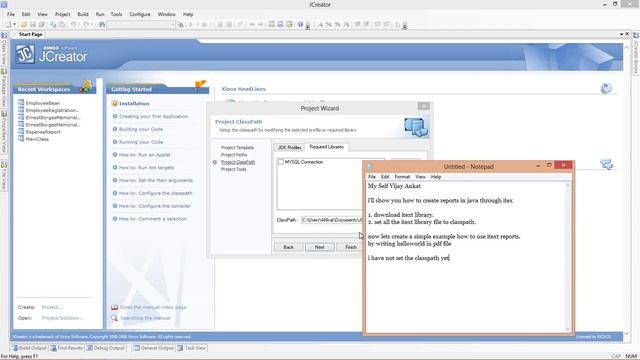This screenshot has width=640, height=360.
Task: Select the Project Template wizard step
Action: 237,148
